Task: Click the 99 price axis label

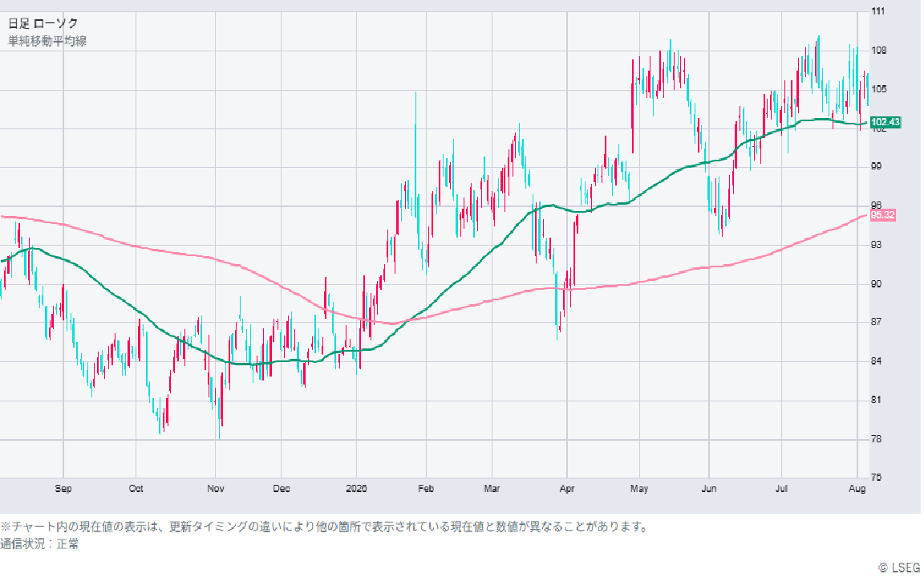Action: (877, 166)
